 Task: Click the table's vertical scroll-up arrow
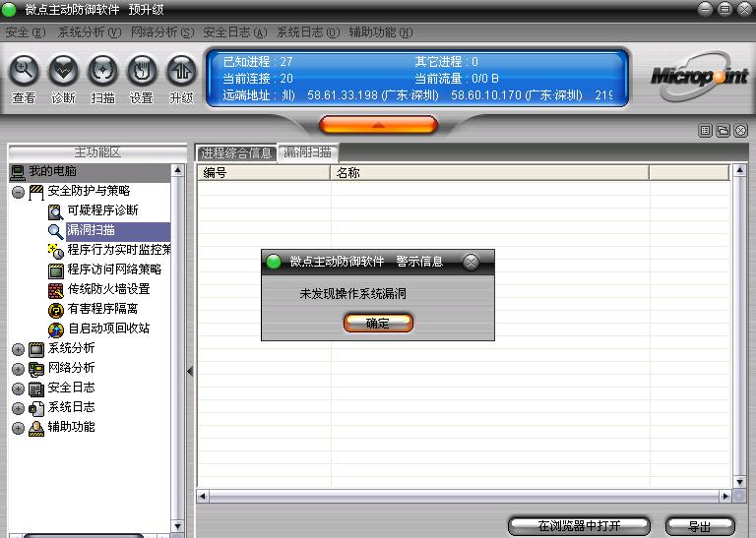(x=740, y=170)
